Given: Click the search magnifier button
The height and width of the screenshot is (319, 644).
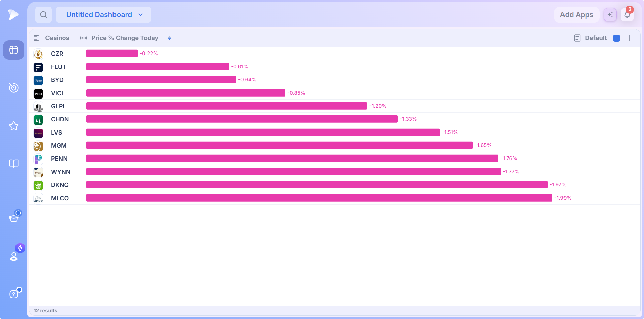Looking at the screenshot, I should tap(43, 15).
